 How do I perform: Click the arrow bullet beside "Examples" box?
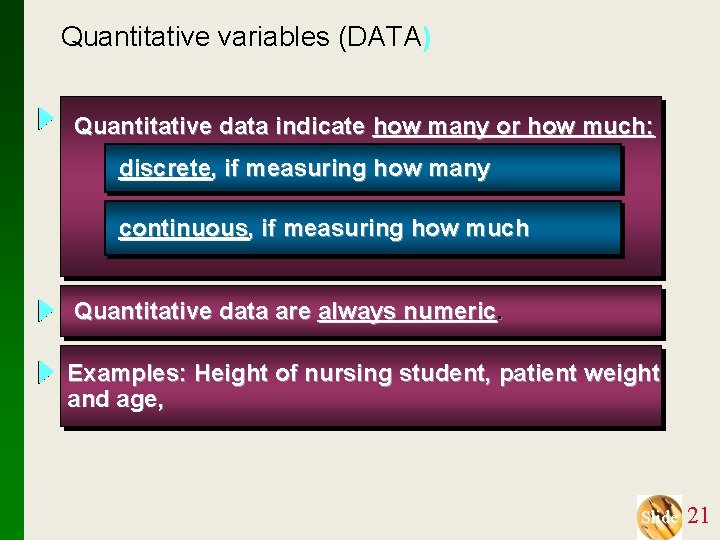(45, 372)
